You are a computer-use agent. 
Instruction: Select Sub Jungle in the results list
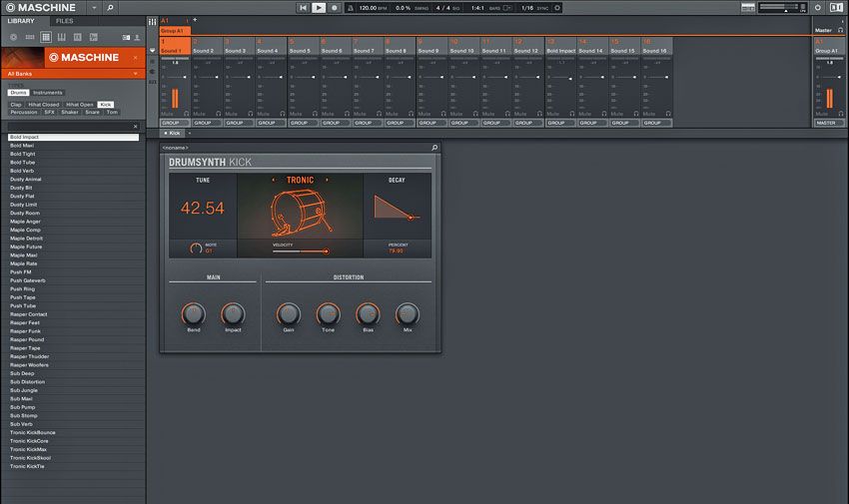(x=73, y=390)
